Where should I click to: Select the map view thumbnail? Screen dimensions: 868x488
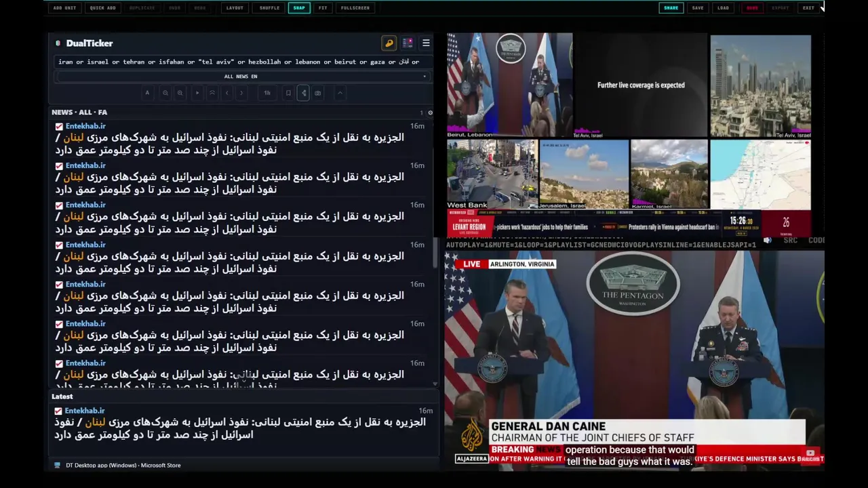760,174
